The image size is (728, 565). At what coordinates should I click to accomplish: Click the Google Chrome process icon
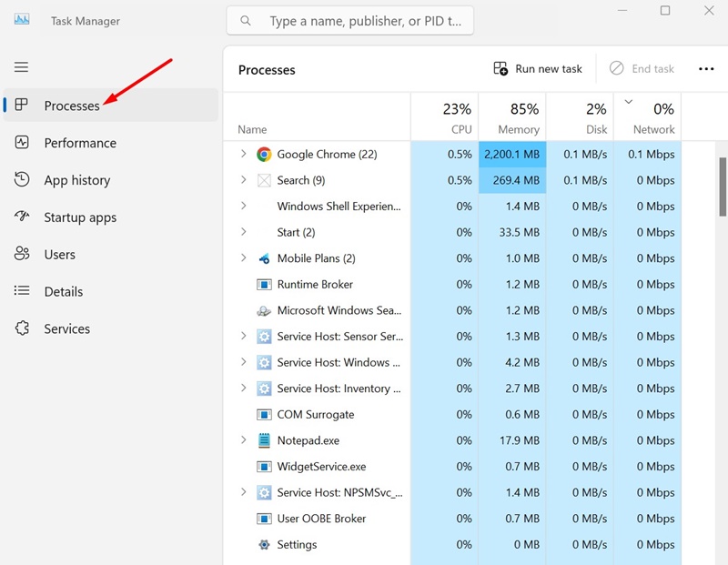tap(264, 155)
